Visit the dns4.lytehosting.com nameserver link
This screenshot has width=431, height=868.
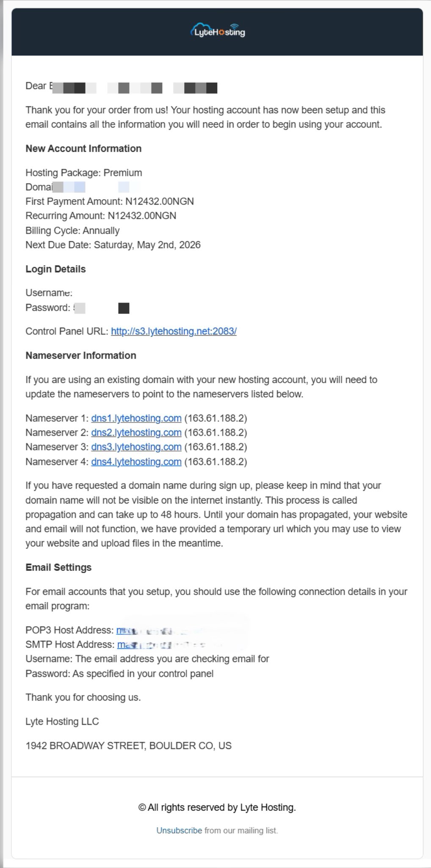click(136, 462)
